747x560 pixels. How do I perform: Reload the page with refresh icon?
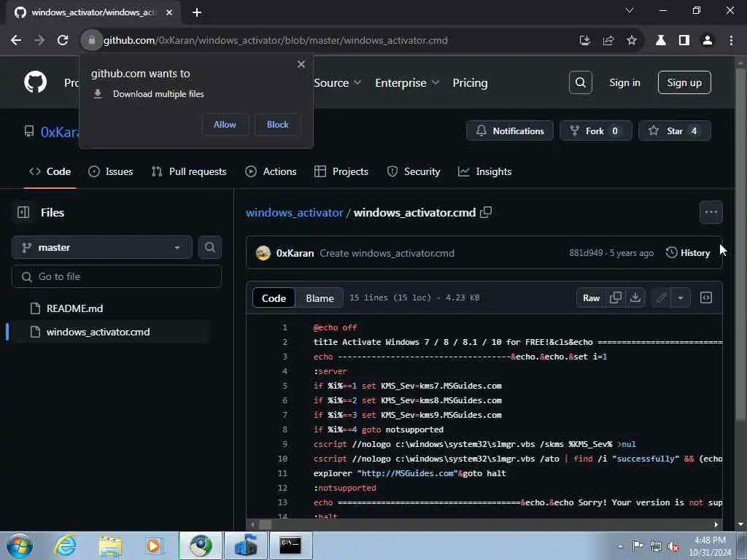click(x=63, y=41)
